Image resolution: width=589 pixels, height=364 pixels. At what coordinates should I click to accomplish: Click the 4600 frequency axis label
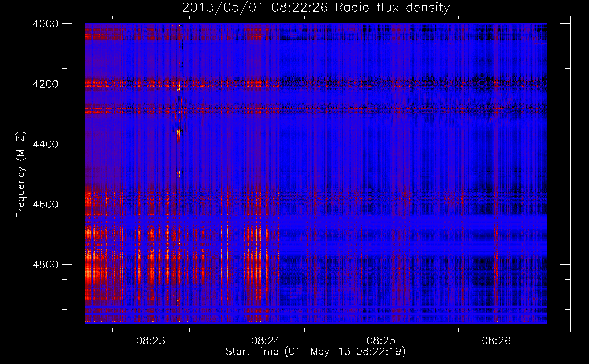click(46, 204)
